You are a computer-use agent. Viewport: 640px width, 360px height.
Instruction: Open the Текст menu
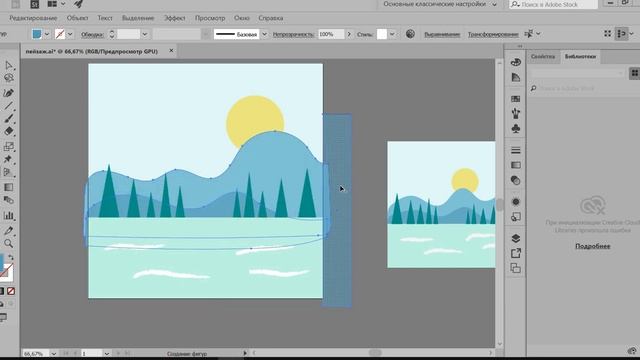(x=105, y=18)
